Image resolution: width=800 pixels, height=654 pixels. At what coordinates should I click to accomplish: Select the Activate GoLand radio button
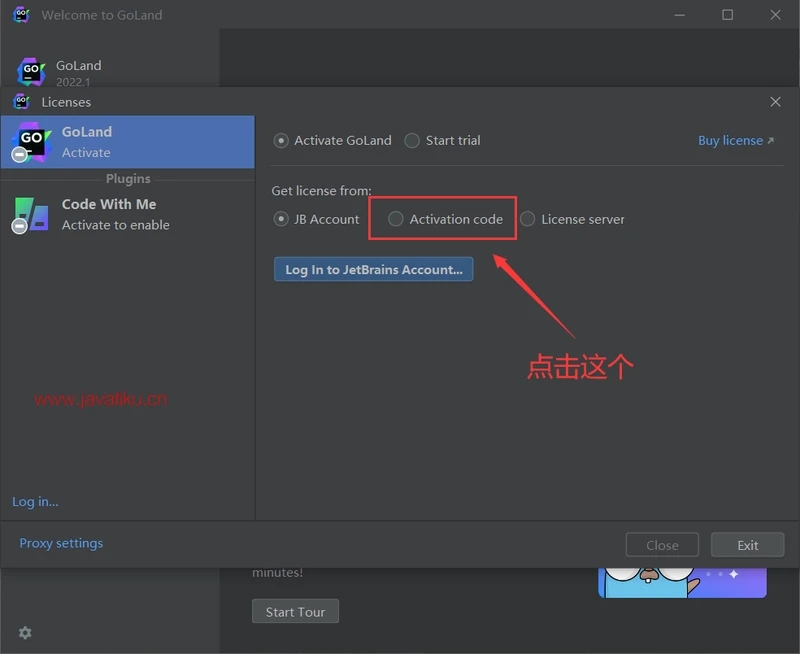281,141
